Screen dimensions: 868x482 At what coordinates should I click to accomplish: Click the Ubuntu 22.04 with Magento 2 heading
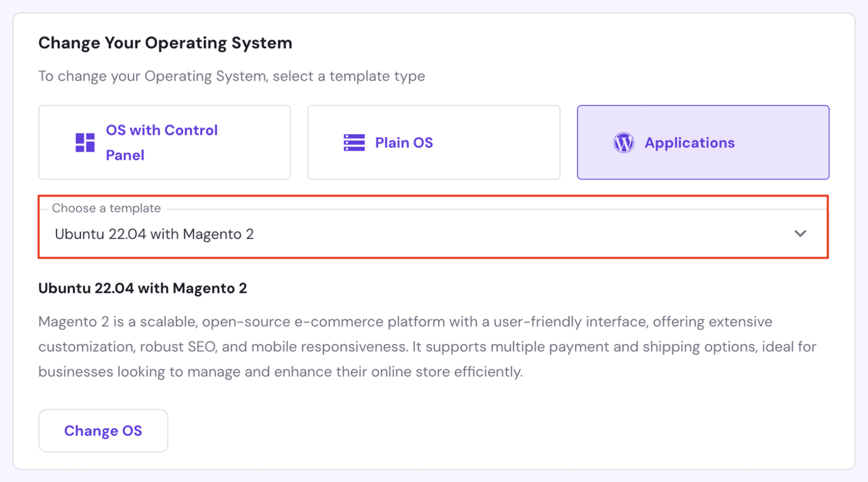[143, 288]
